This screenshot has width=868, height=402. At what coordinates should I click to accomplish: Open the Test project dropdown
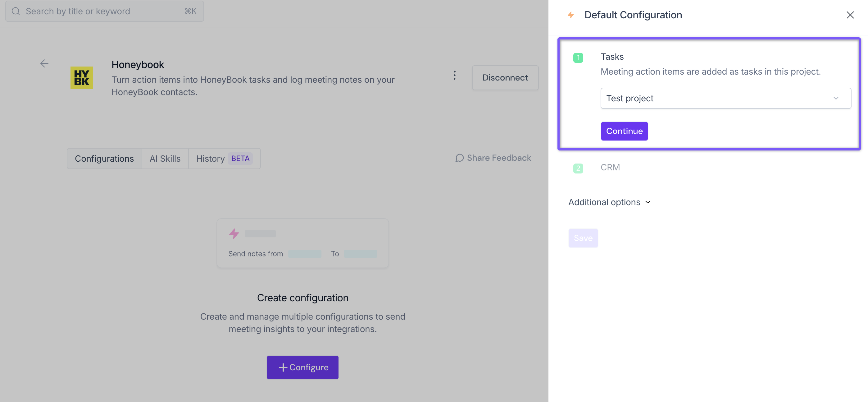click(725, 98)
